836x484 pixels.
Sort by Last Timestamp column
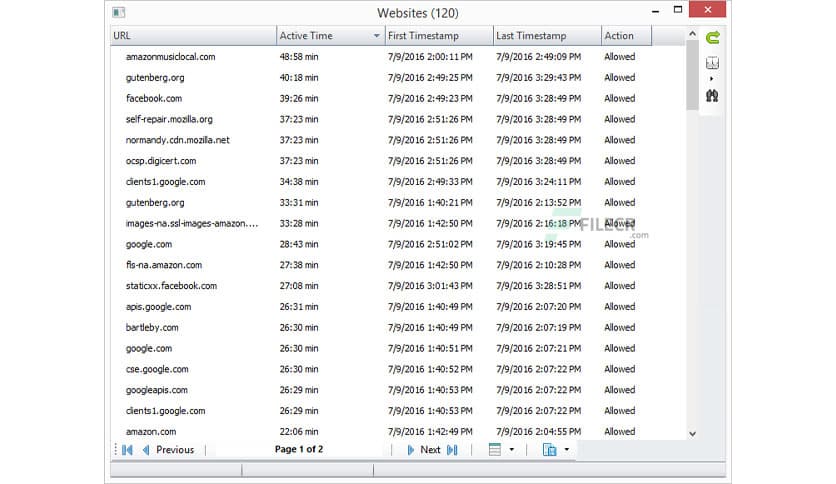click(547, 36)
